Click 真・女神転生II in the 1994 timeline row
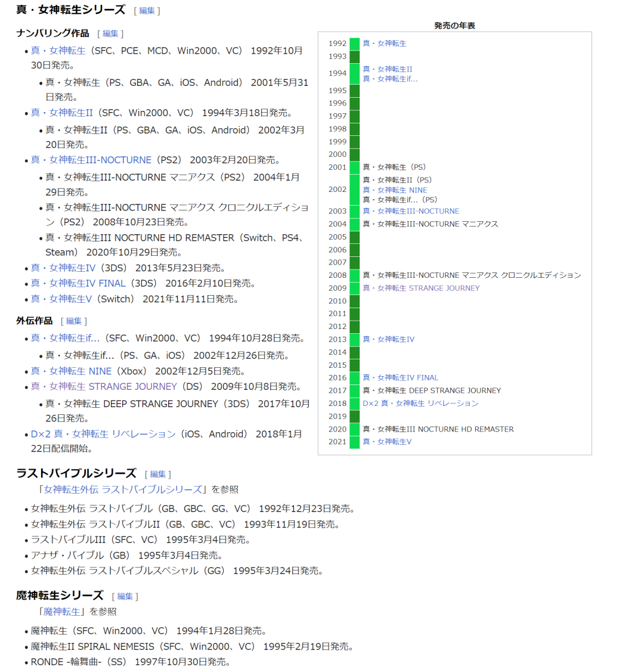The height and width of the screenshot is (670, 644). tap(387, 69)
